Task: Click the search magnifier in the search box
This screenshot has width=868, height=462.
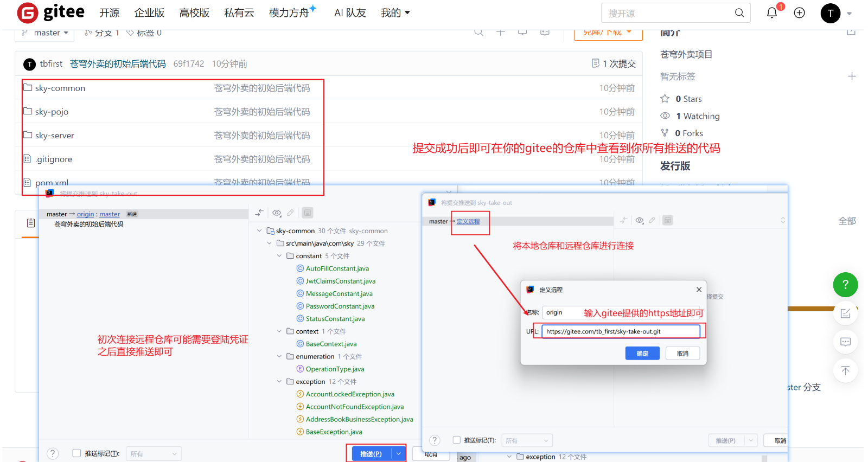Action: (739, 13)
